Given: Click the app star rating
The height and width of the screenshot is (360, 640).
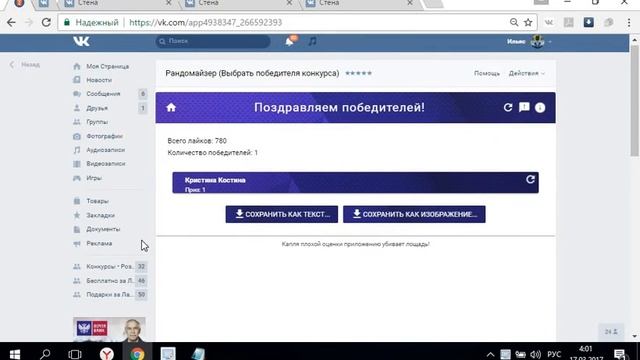Looking at the screenshot, I should pyautogui.click(x=358, y=73).
